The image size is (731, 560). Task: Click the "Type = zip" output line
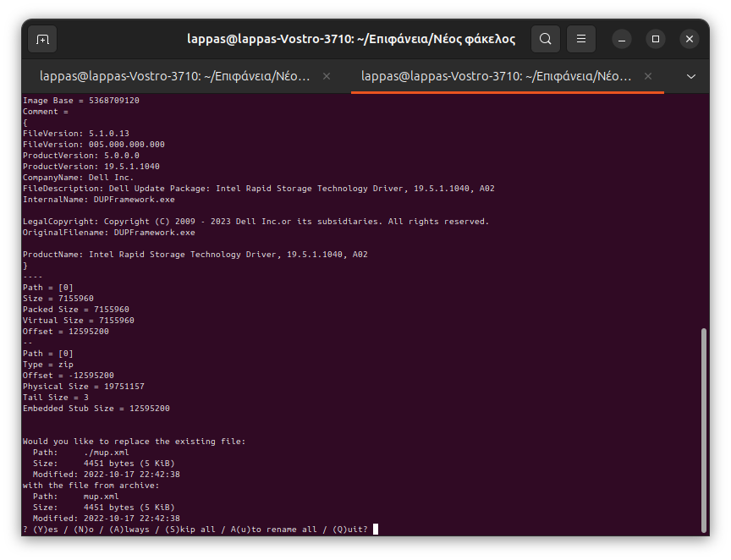(x=48, y=365)
